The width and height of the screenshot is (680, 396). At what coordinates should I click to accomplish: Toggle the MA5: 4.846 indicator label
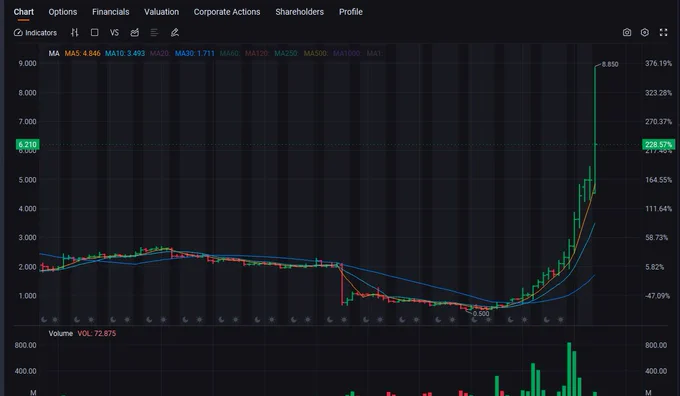coord(82,53)
